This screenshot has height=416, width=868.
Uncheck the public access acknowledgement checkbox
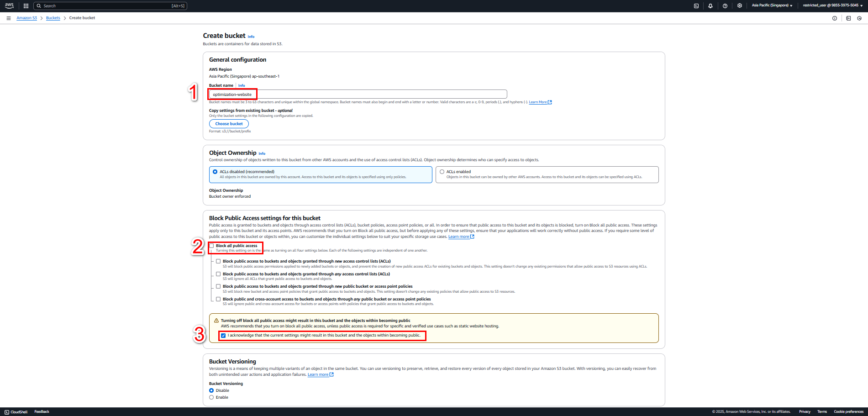click(x=223, y=336)
